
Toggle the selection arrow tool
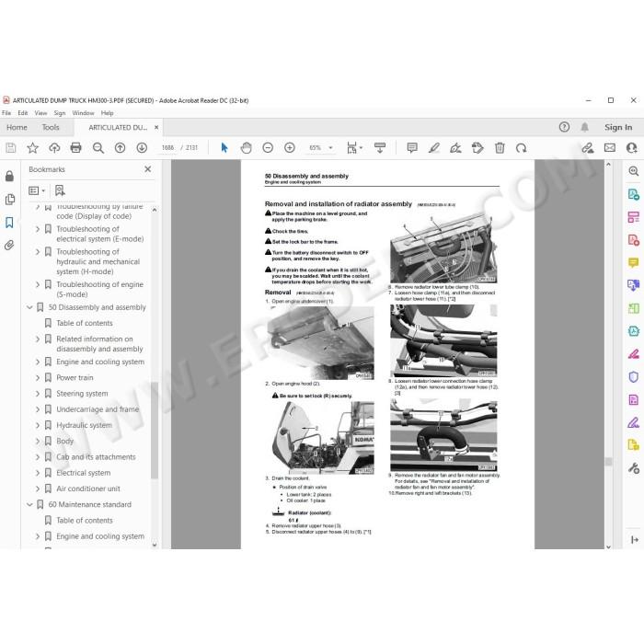224,148
